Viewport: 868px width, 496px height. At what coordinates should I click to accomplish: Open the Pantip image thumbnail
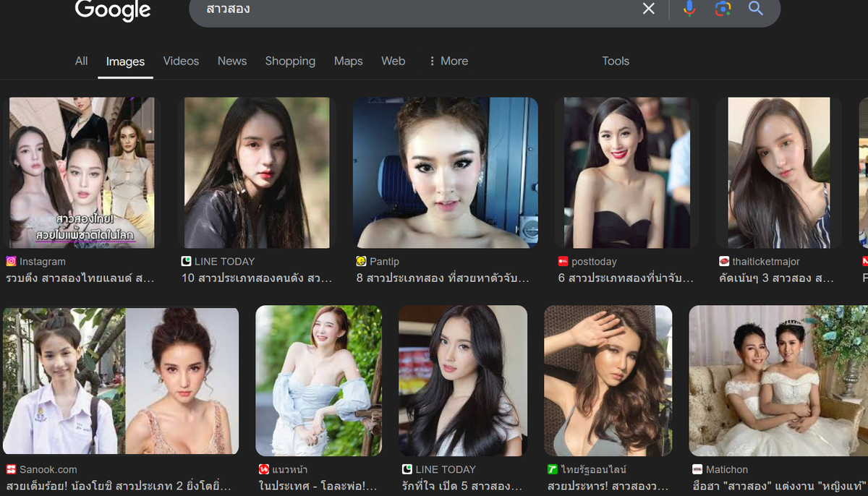(x=445, y=172)
